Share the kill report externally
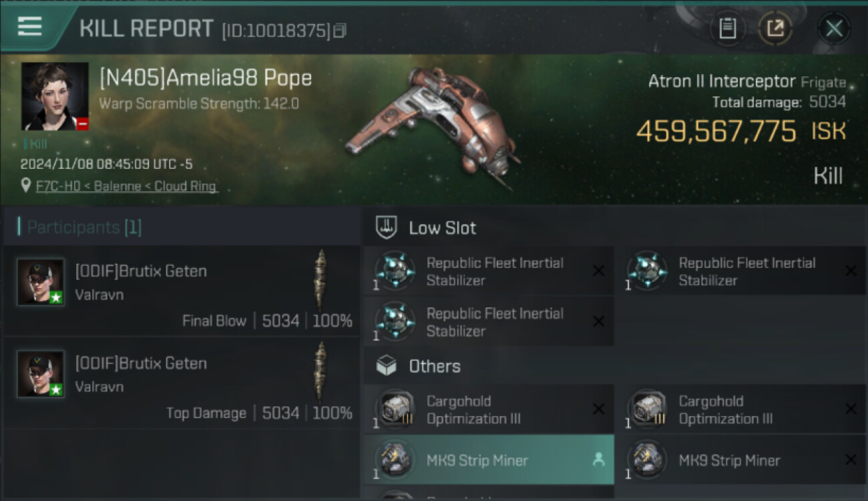 coord(775,29)
